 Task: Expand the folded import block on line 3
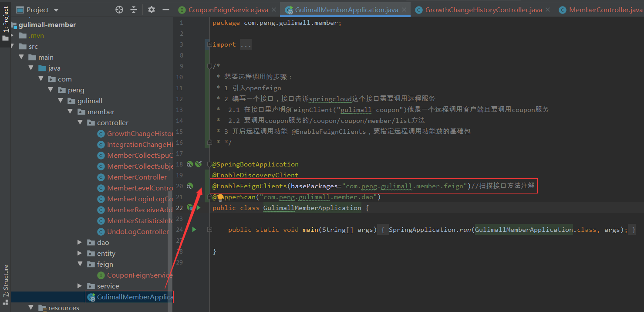pyautogui.click(x=209, y=44)
